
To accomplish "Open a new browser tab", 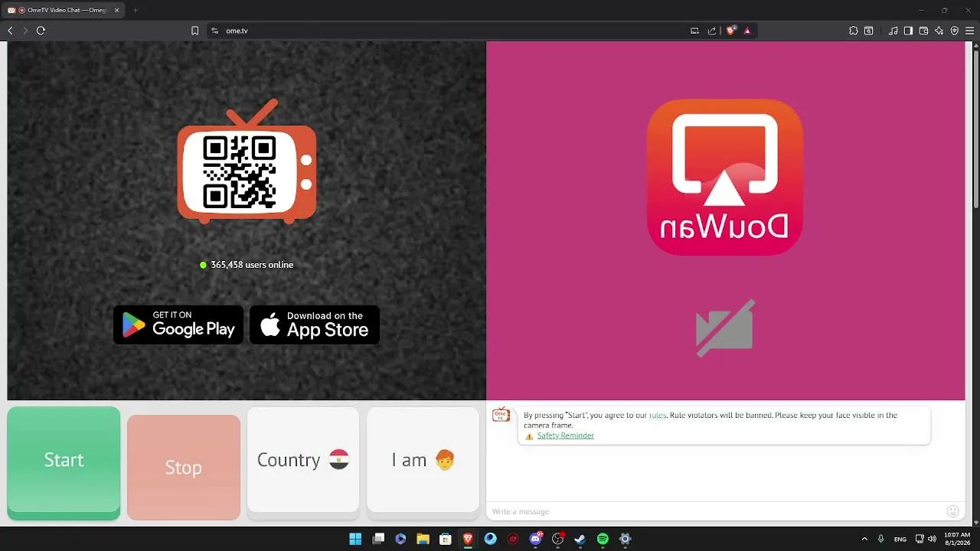I will click(136, 10).
